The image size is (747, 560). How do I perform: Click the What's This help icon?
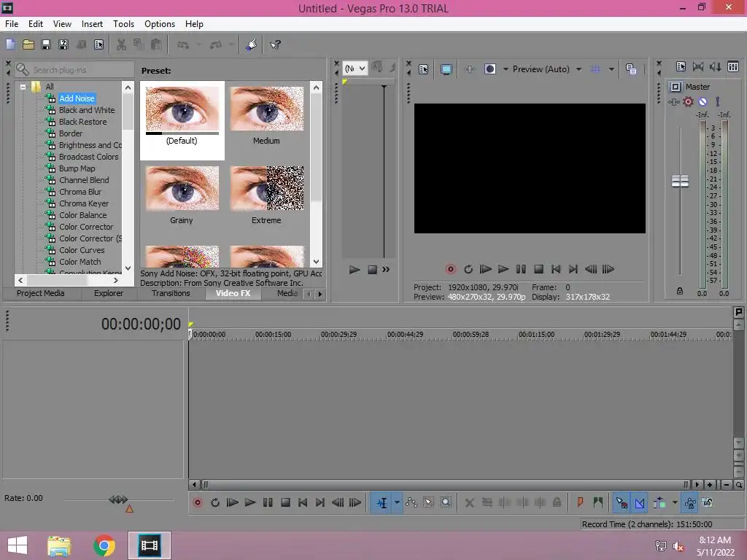tap(275, 44)
